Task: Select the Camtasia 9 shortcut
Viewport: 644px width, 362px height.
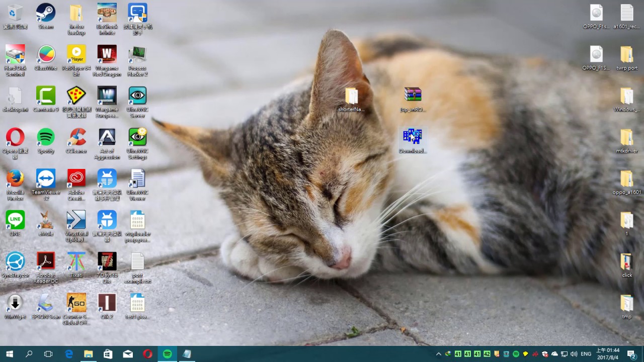Action: [x=46, y=99]
